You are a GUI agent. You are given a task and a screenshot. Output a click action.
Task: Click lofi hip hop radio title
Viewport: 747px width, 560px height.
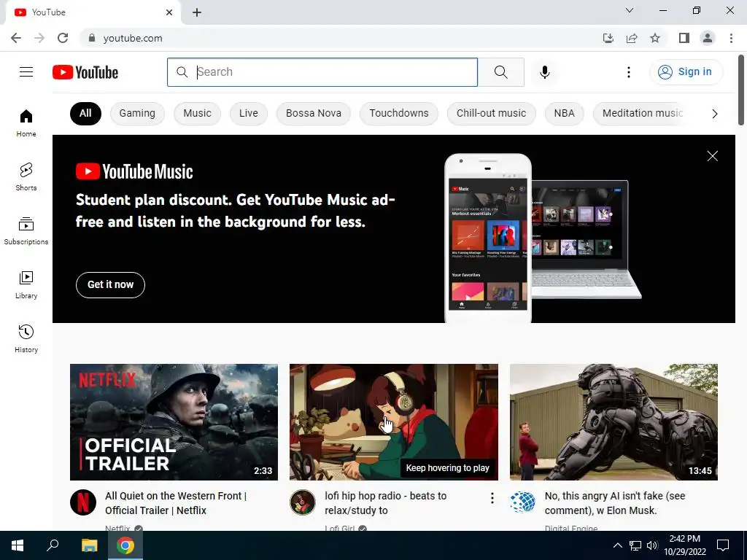pos(385,503)
